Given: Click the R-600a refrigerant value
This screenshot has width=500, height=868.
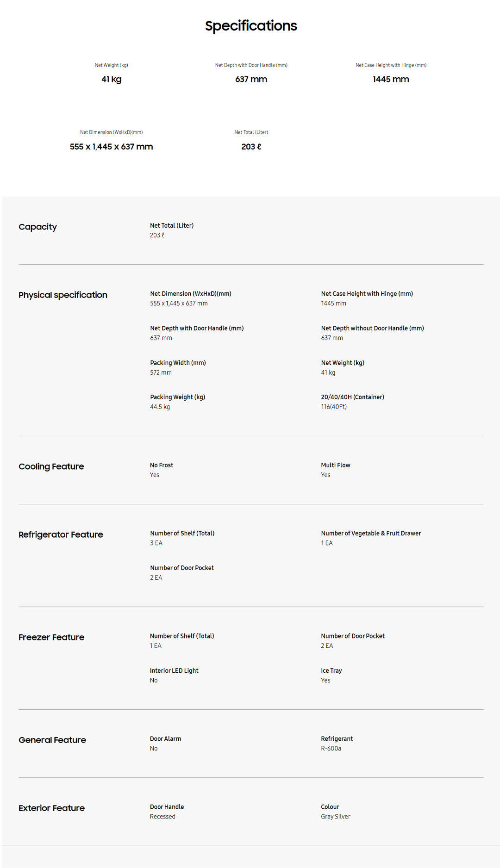Looking at the screenshot, I should (x=331, y=748).
